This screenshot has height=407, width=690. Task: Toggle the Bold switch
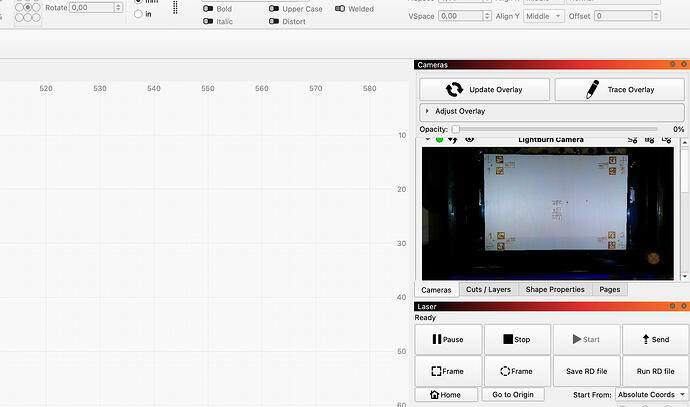point(208,9)
